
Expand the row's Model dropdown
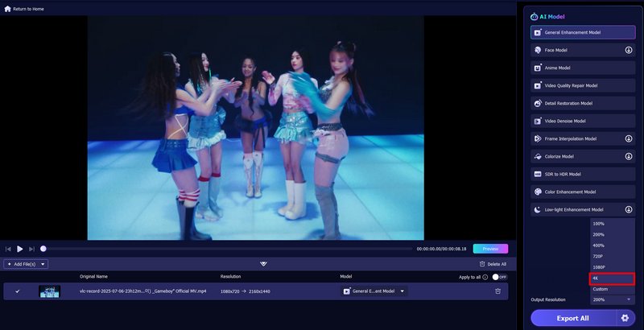pos(402,291)
